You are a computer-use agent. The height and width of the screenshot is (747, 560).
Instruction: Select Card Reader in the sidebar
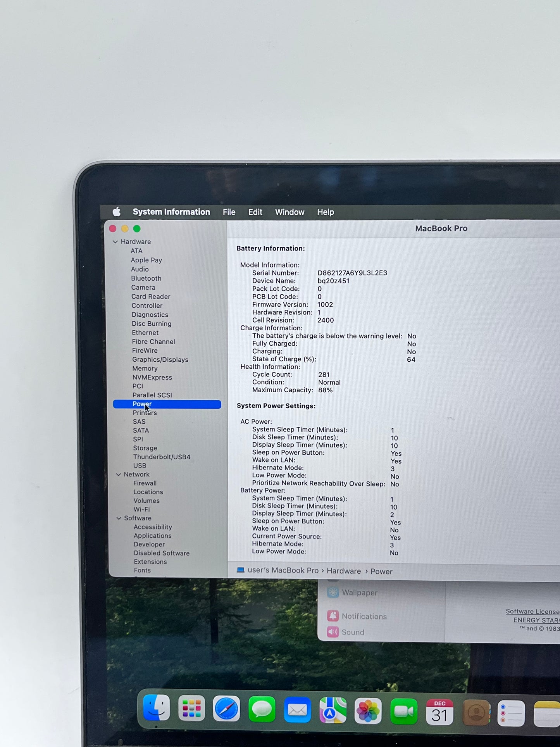tap(151, 297)
